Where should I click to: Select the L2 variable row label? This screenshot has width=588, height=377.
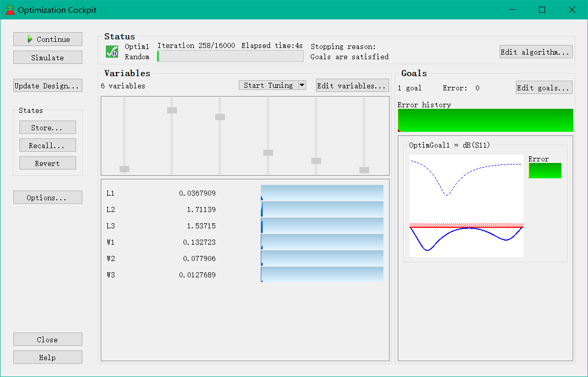point(110,209)
